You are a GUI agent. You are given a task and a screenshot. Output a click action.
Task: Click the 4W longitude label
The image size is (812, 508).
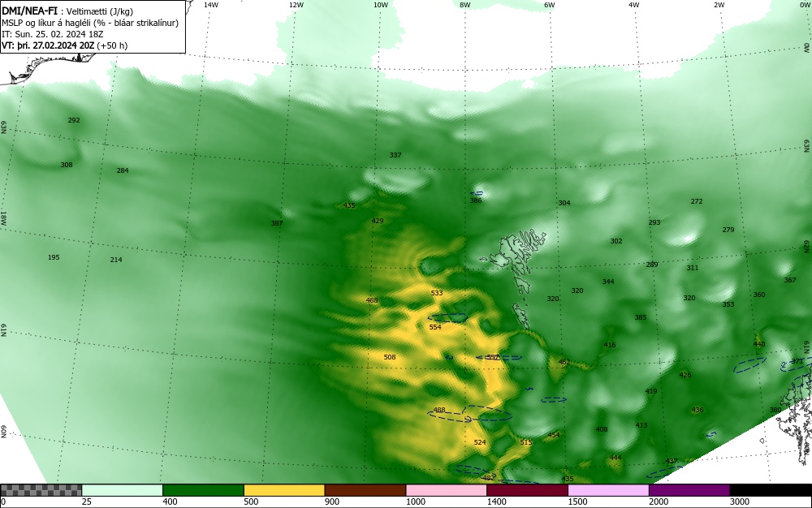634,5
